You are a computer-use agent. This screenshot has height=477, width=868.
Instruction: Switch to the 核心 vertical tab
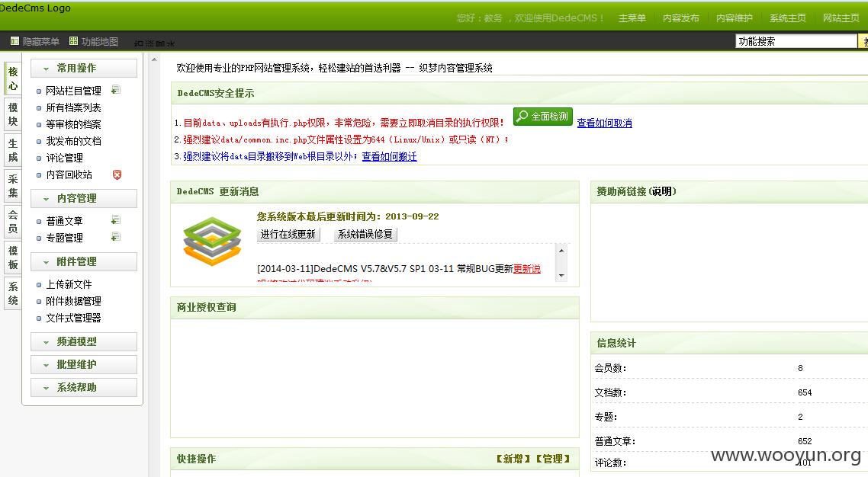point(13,79)
